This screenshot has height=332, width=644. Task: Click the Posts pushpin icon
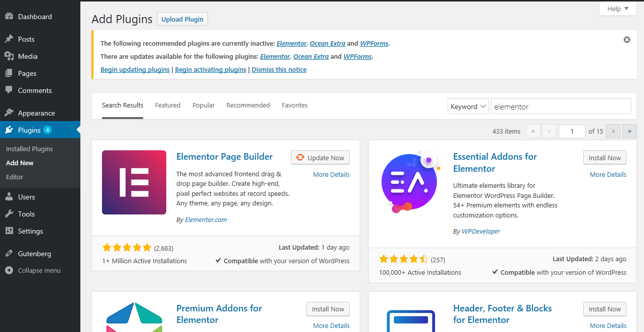click(9, 39)
